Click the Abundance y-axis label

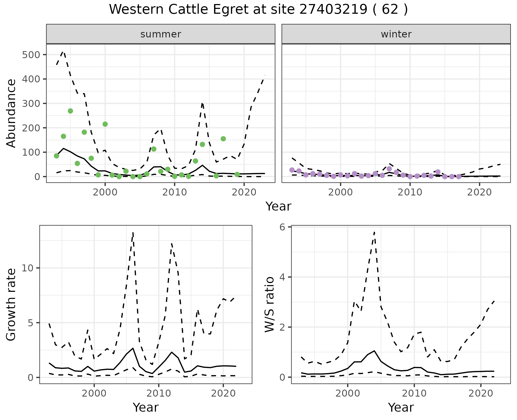[11, 113]
